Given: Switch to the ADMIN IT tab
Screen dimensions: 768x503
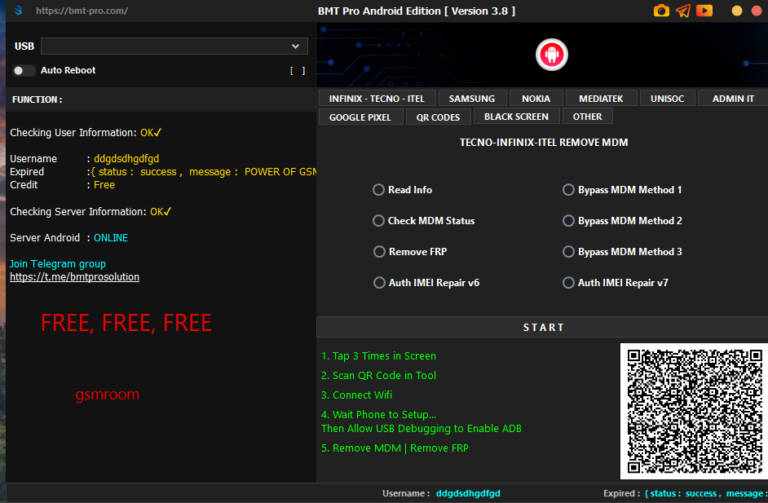Looking at the screenshot, I should [733, 98].
